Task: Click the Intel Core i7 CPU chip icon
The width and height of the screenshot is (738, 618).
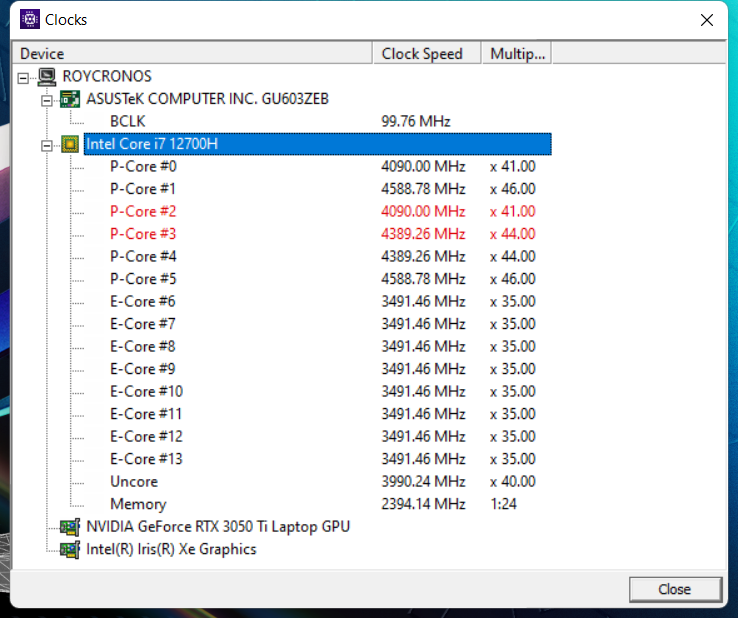Action: (x=70, y=144)
